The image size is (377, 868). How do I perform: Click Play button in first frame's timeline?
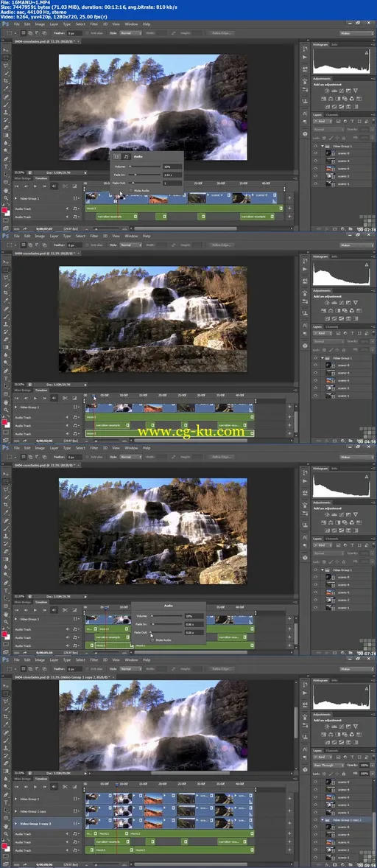point(35,186)
